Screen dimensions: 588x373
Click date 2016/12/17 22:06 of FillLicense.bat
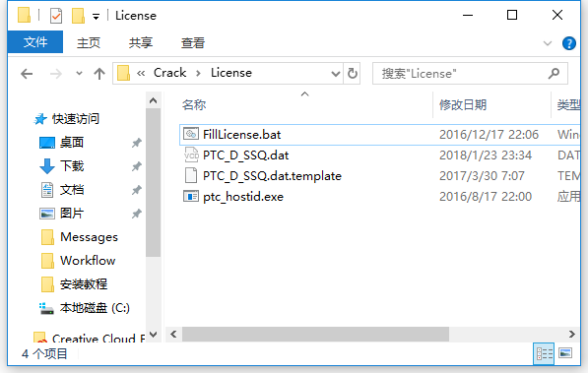click(489, 135)
